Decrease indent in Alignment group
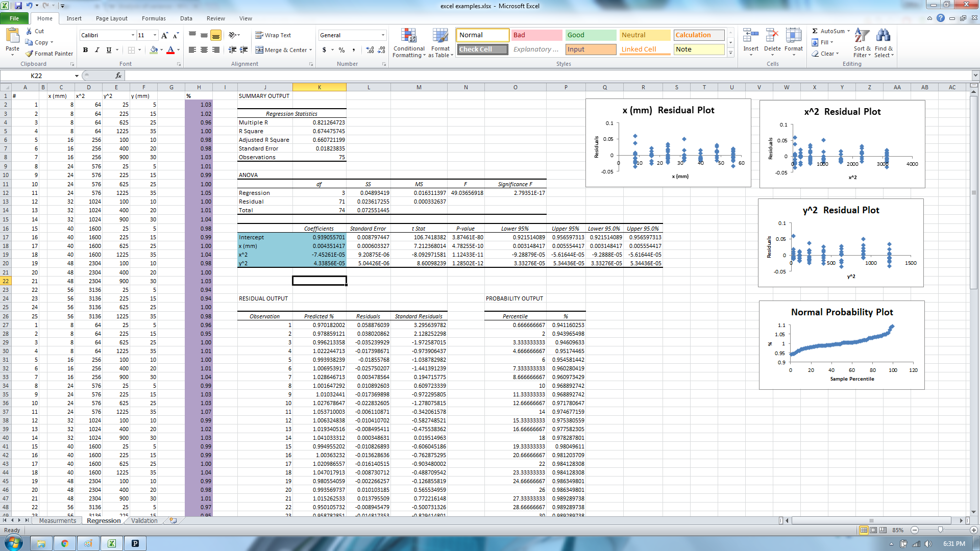Screen dimensions: 980x551 232,50
